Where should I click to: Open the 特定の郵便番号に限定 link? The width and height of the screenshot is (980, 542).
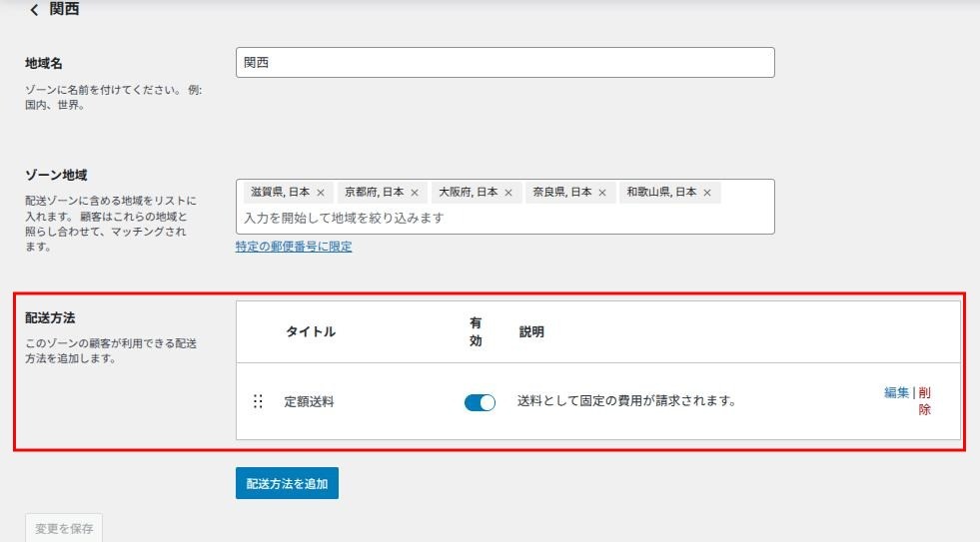click(x=294, y=247)
